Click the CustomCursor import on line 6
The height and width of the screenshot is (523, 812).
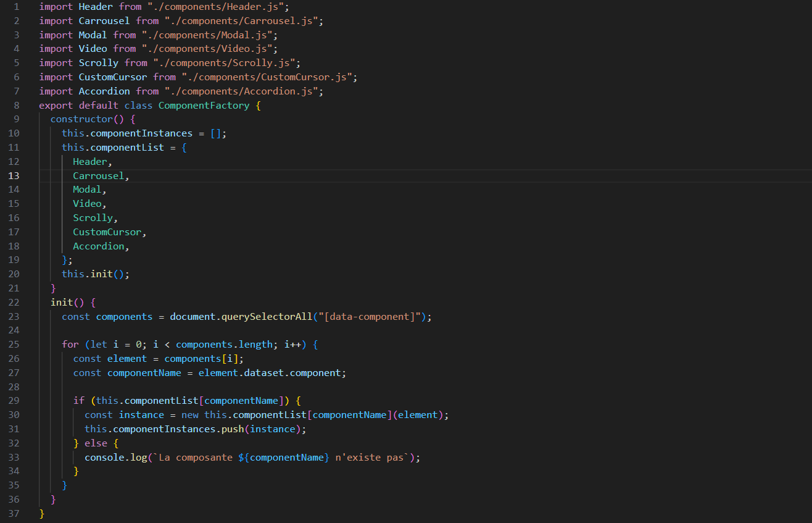point(113,77)
